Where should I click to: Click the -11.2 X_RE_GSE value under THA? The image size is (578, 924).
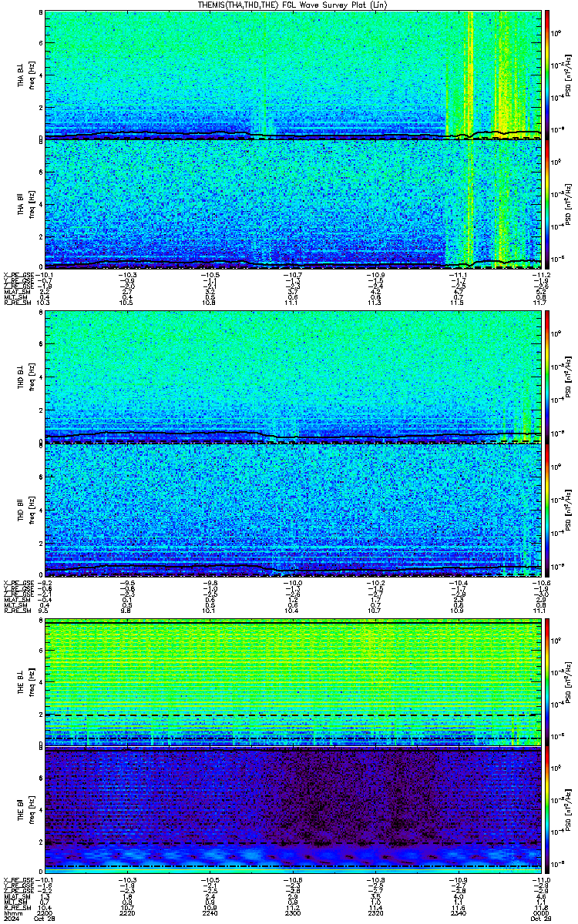point(539,274)
